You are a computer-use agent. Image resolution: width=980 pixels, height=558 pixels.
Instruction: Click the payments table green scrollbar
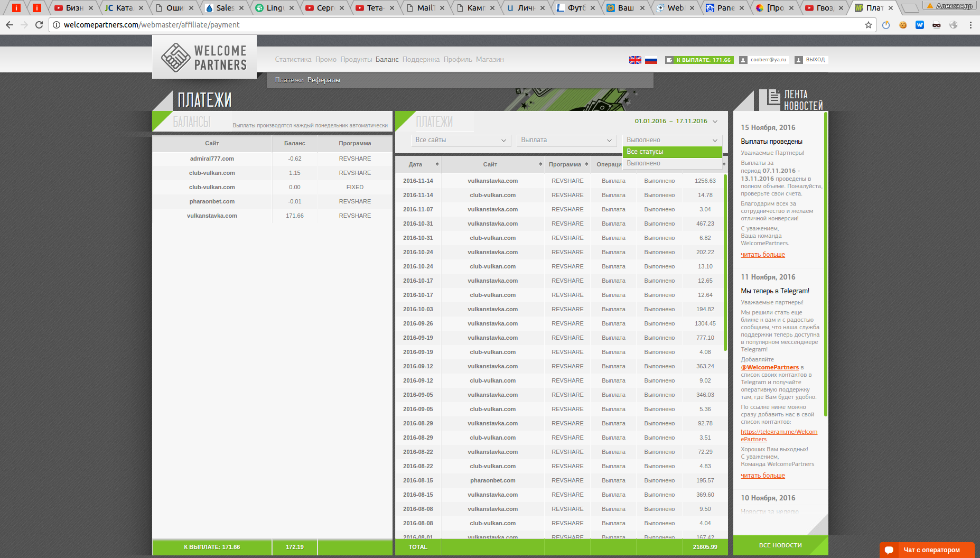tap(725, 263)
